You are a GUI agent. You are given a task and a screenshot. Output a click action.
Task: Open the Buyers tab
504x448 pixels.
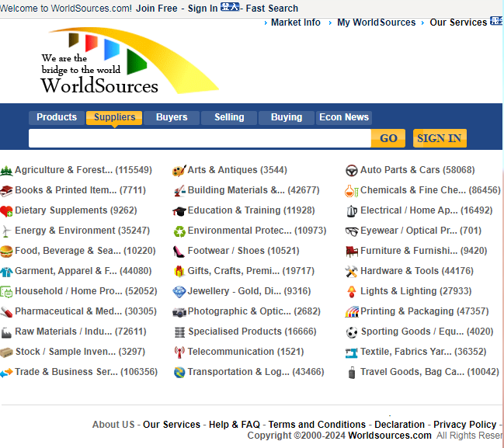point(172,117)
